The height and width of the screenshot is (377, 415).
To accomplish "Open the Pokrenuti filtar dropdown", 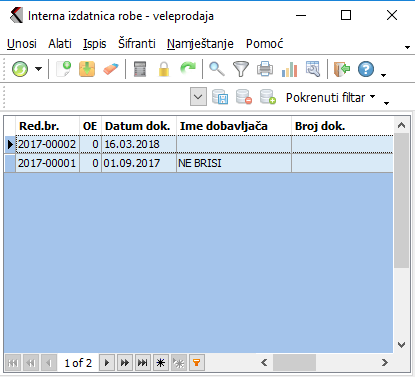I will pos(330,98).
